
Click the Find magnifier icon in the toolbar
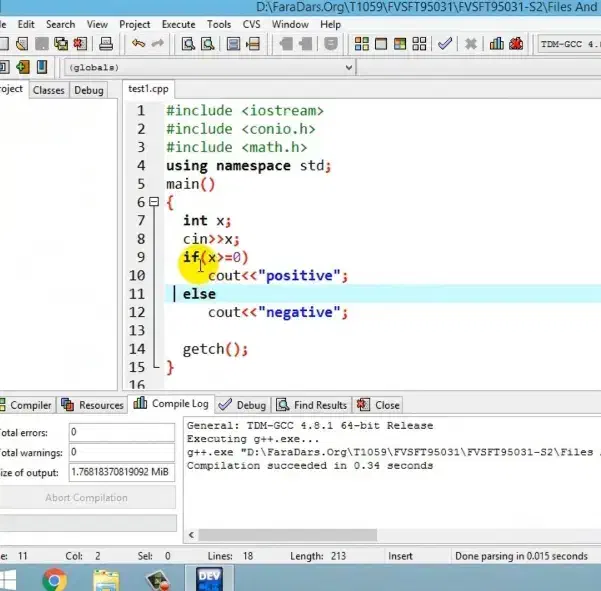click(186, 44)
